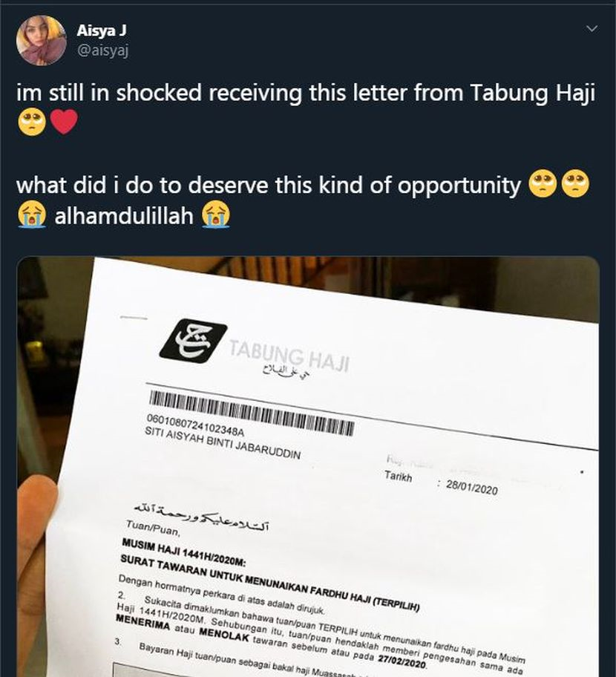This screenshot has height=677, width=616.
Task: Open the Aisya J display name link
Action: pos(102,30)
